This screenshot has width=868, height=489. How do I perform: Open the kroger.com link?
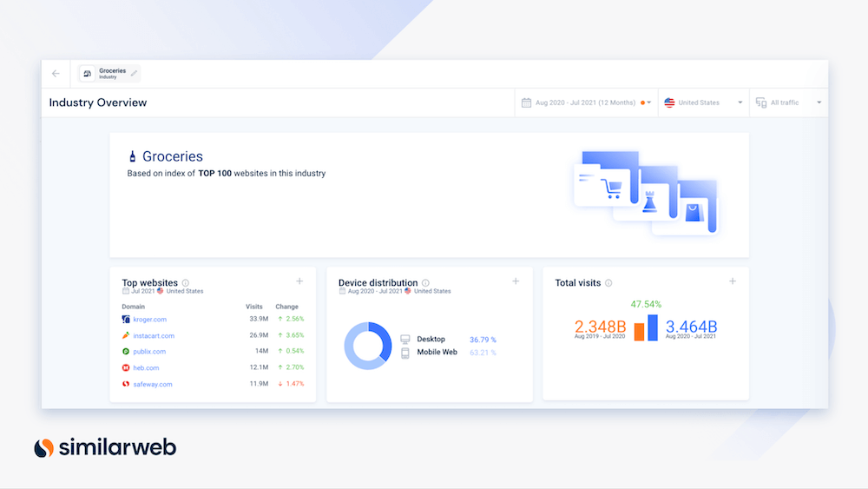[149, 320]
